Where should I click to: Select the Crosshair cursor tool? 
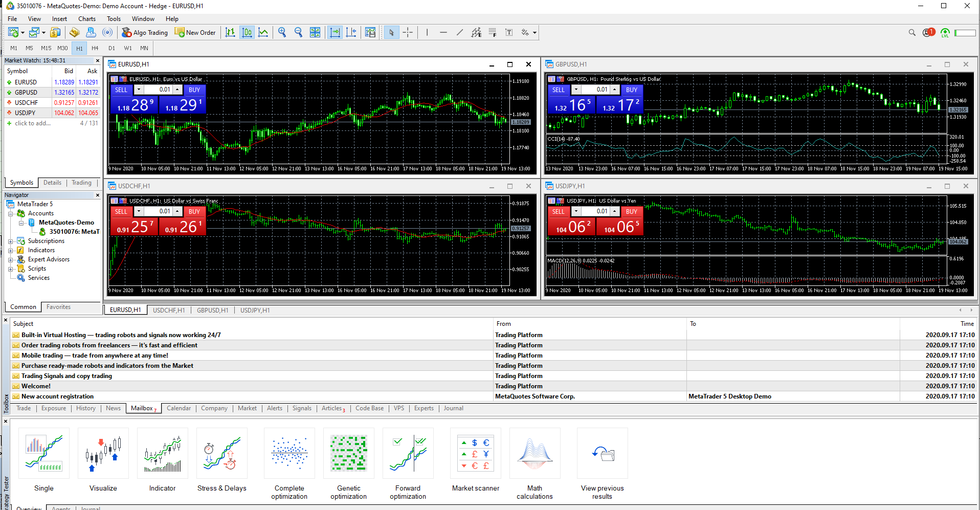[x=408, y=33]
